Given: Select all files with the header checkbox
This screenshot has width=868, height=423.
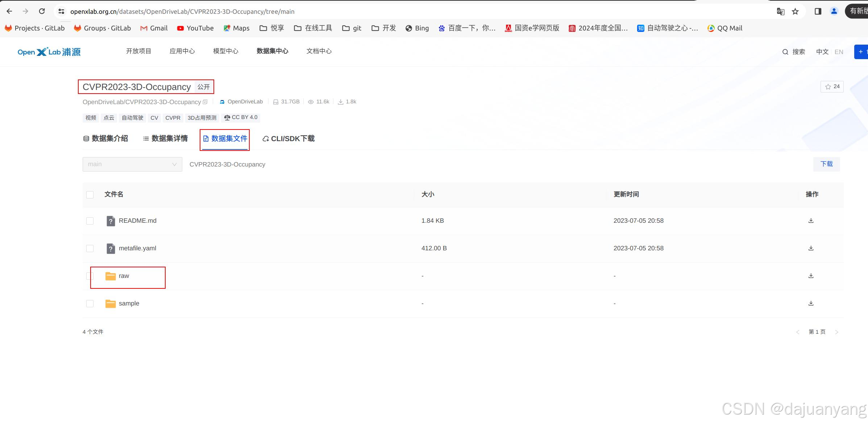Looking at the screenshot, I should [x=90, y=195].
